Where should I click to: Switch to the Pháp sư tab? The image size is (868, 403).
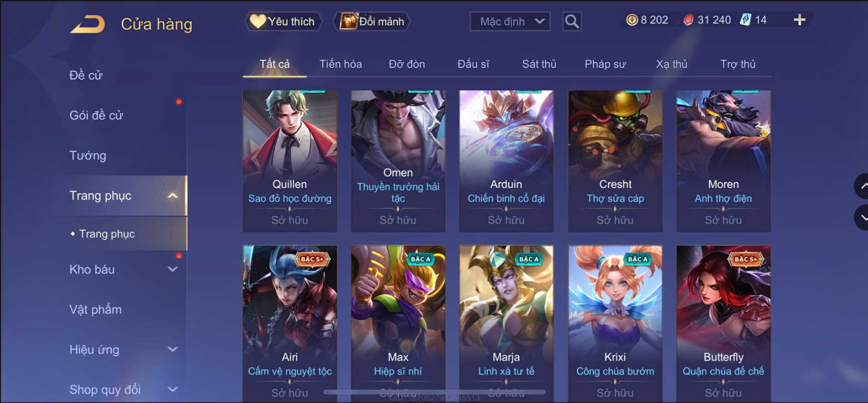605,64
